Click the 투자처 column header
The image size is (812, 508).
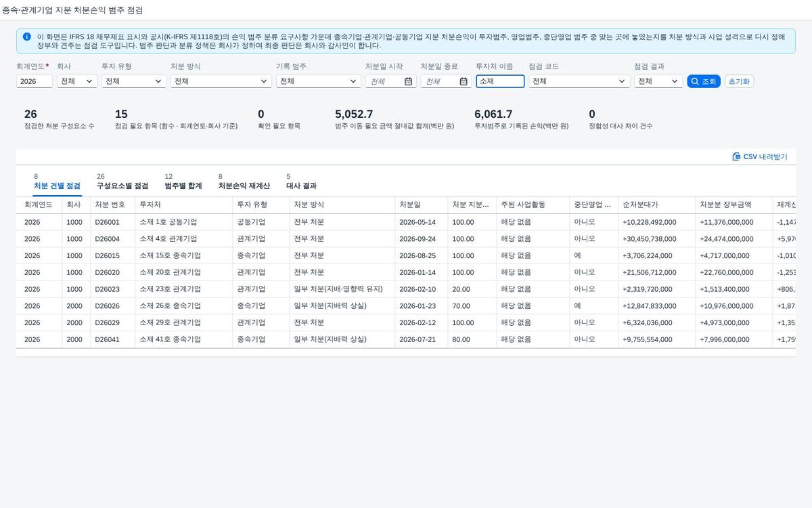[184, 205]
